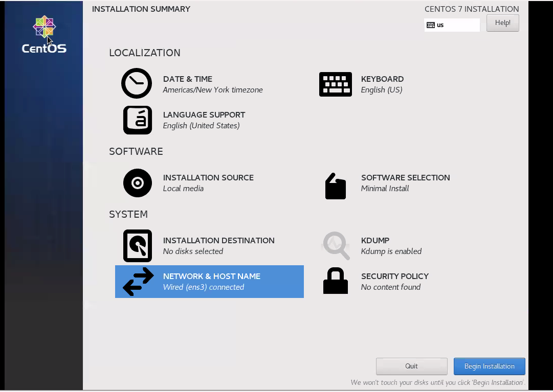Open the Language Support letter icon
Viewport: 553px width, 392px height.
pos(138,120)
